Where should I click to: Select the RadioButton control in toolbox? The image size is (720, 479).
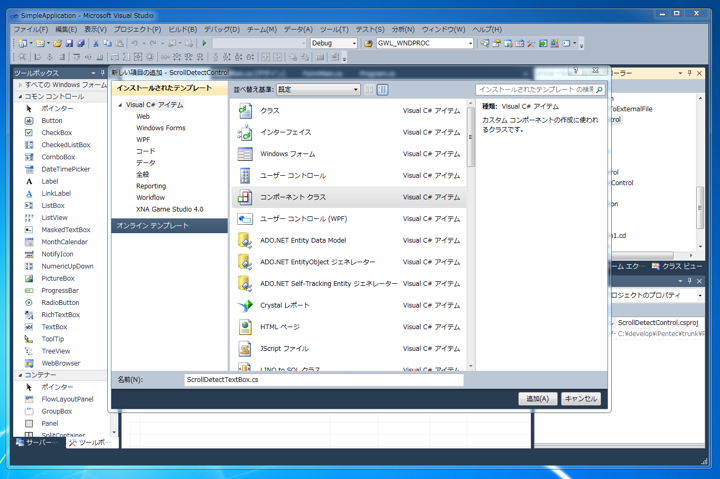pos(60,303)
